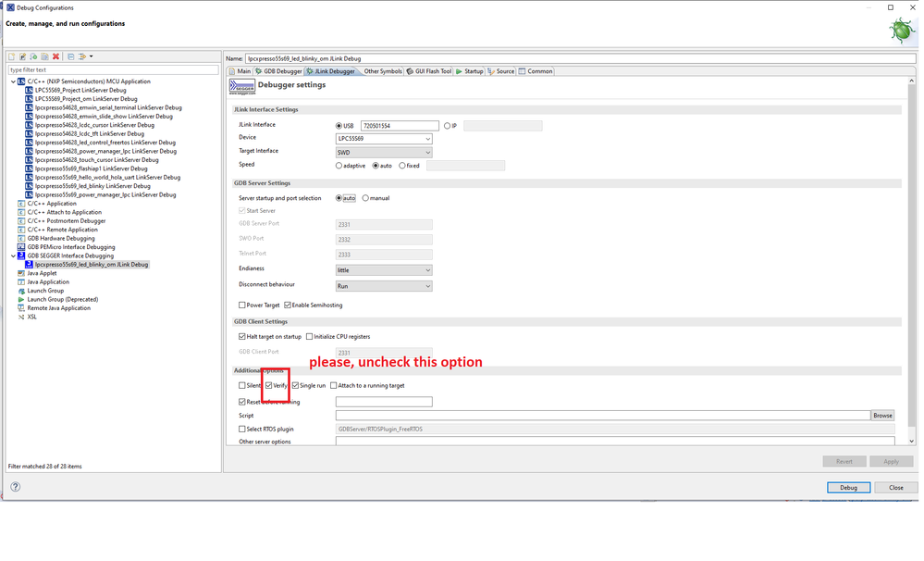
Task: Collapse GDB SEGGER Interface Debugging node
Action: click(x=13, y=256)
